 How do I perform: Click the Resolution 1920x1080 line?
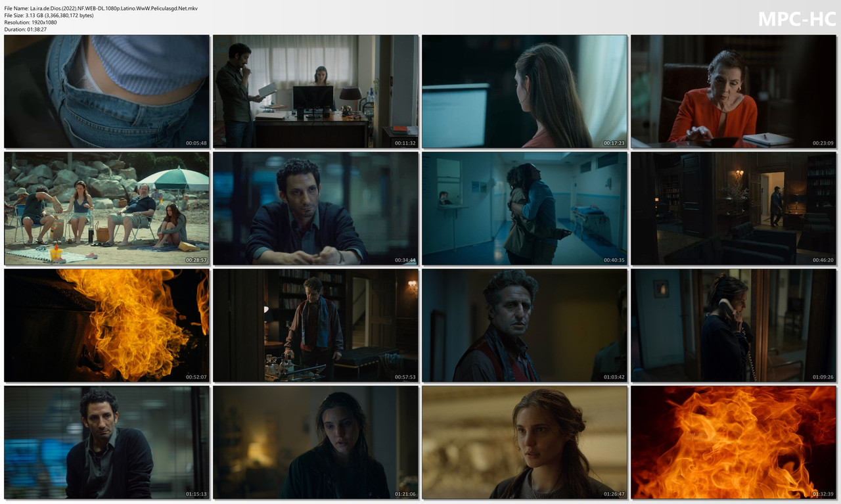pos(30,22)
